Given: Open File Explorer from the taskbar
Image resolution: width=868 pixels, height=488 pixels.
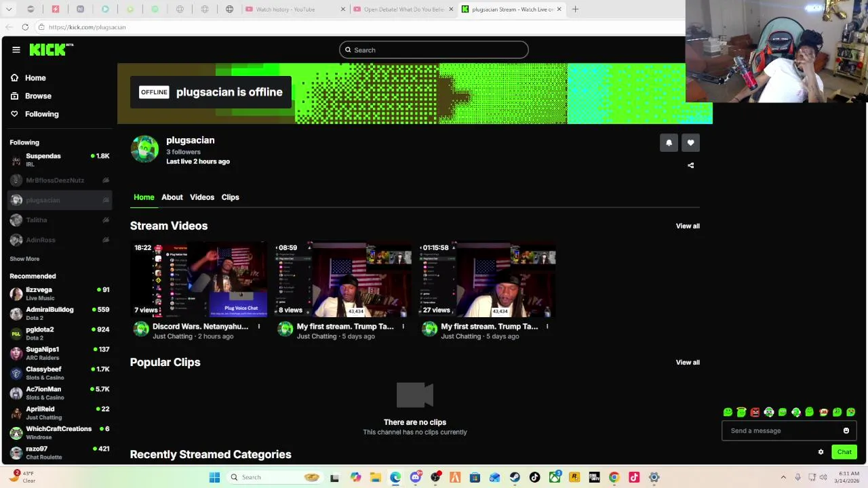Looking at the screenshot, I should point(375,477).
